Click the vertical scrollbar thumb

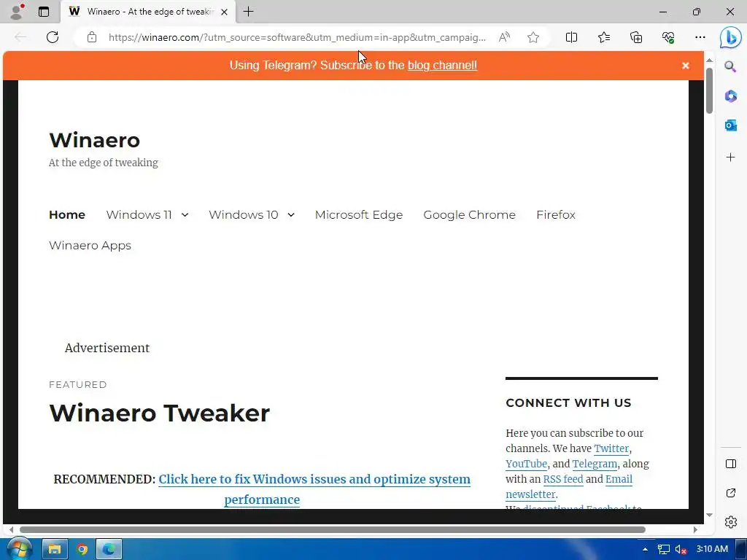[x=709, y=90]
